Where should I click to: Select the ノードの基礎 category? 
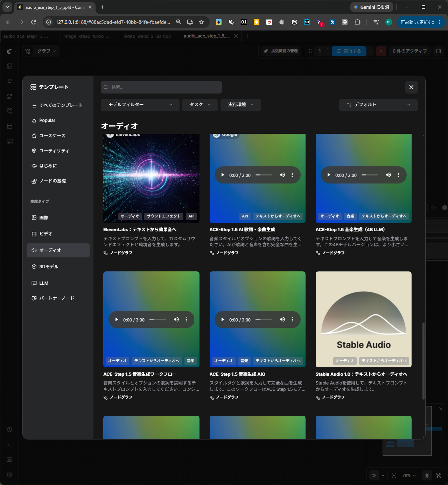58,181
